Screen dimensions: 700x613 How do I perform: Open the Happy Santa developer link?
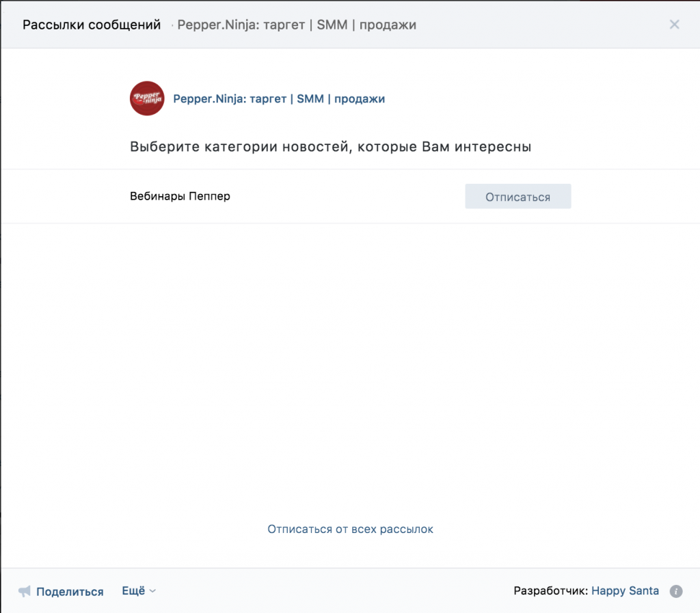tap(625, 590)
